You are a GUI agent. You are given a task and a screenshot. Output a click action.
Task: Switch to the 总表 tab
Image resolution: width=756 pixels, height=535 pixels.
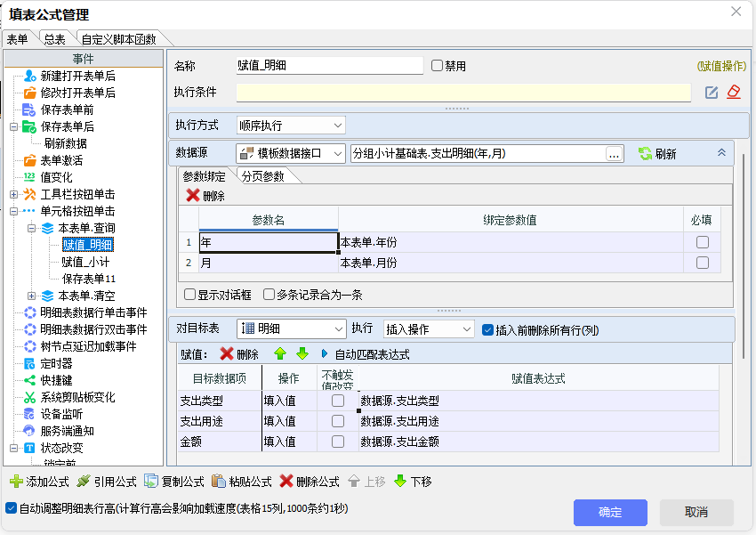coord(54,39)
